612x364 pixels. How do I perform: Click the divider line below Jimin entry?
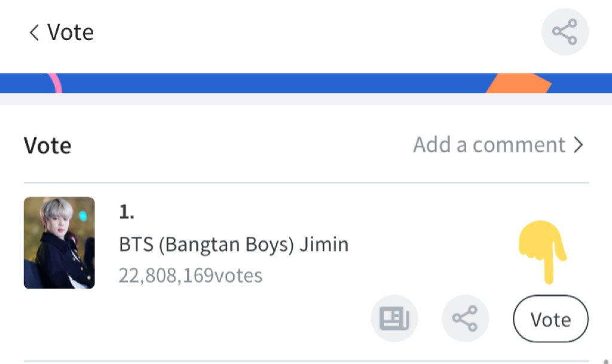tap(306, 361)
